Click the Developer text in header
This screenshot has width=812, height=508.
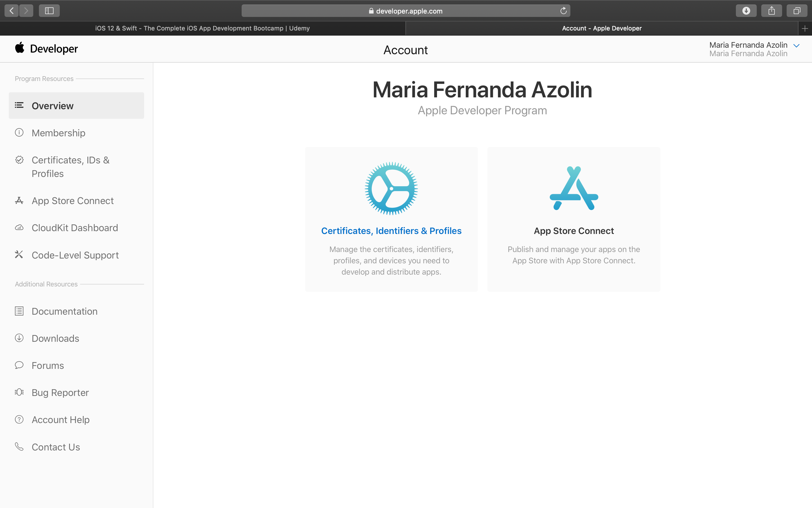click(54, 49)
